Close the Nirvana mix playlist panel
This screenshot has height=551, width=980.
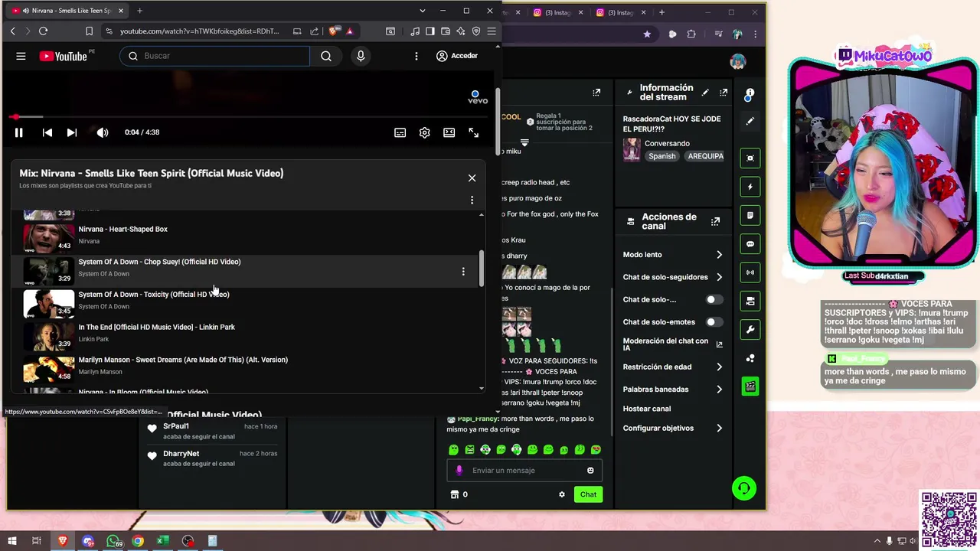coord(472,178)
